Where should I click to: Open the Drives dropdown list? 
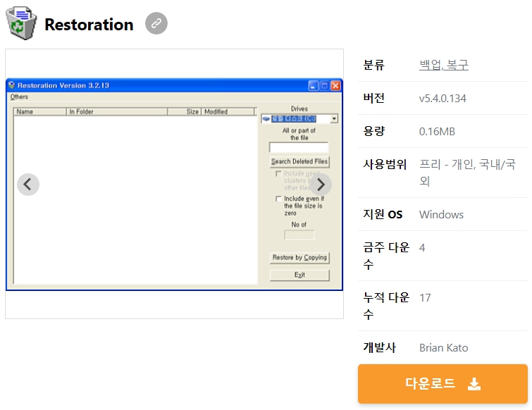pos(334,118)
